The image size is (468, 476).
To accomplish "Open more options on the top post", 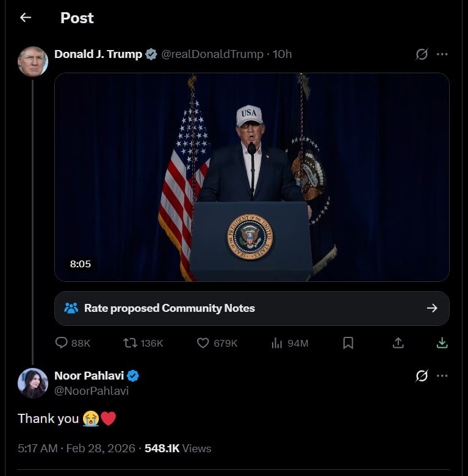I will [442, 54].
